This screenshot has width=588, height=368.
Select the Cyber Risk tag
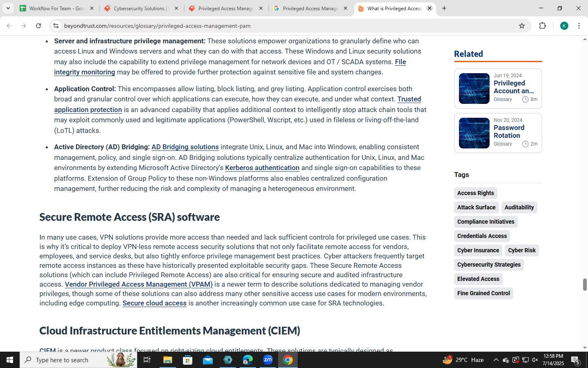pyautogui.click(x=521, y=250)
